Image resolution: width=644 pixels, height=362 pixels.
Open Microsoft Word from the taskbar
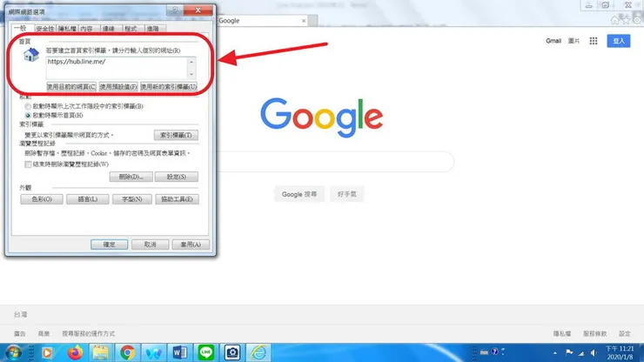(x=180, y=352)
